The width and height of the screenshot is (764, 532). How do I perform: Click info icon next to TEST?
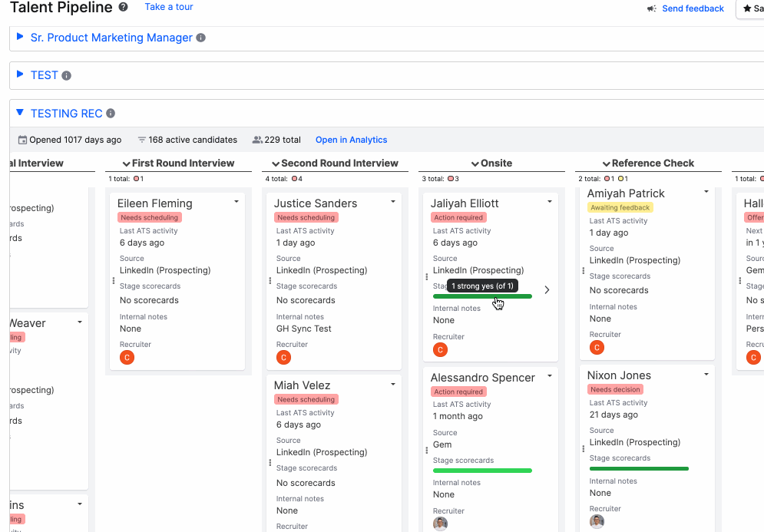coord(66,76)
